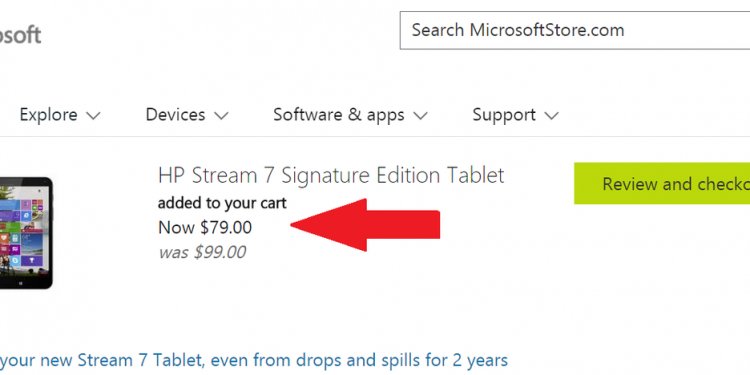Click the red arrow pointing at the price

pos(365,225)
